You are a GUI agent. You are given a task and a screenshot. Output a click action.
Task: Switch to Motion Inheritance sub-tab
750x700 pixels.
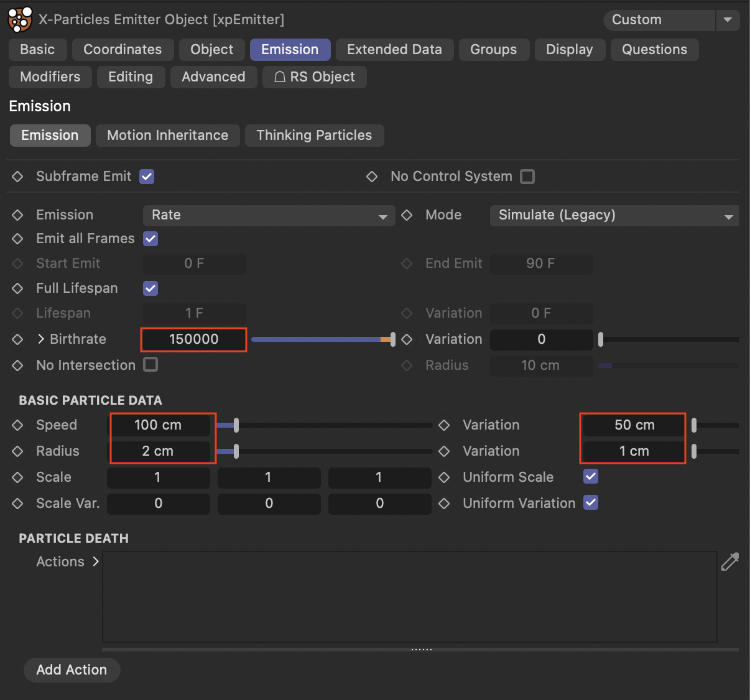tap(168, 136)
